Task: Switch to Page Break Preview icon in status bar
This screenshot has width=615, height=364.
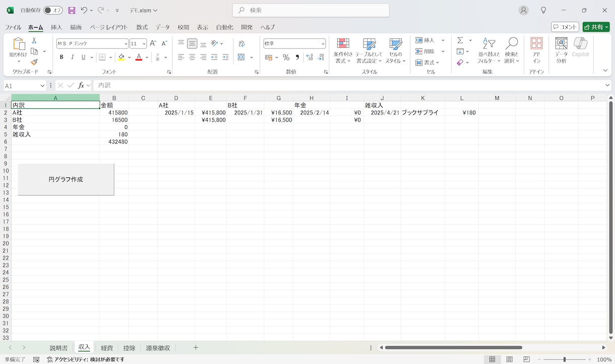Action: pos(526,359)
